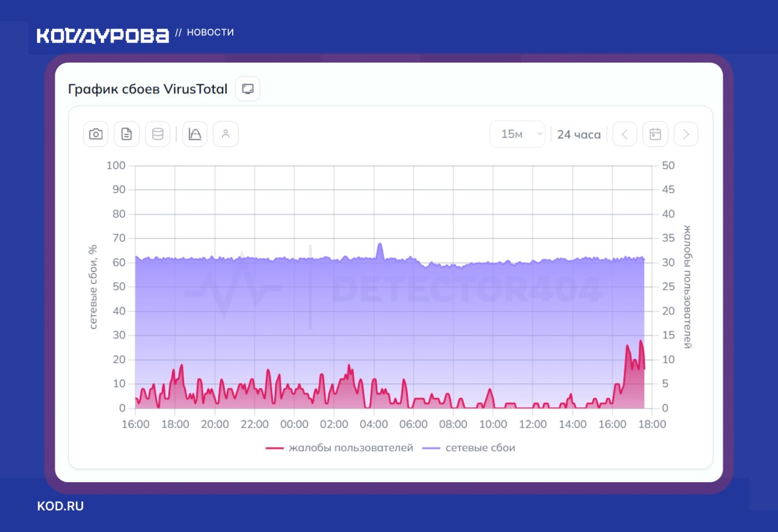Open the calendar date picker icon
The image size is (778, 532).
[655, 134]
